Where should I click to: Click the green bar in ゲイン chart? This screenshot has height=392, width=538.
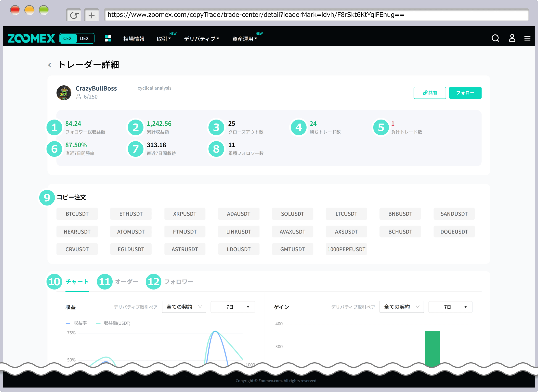click(432, 348)
